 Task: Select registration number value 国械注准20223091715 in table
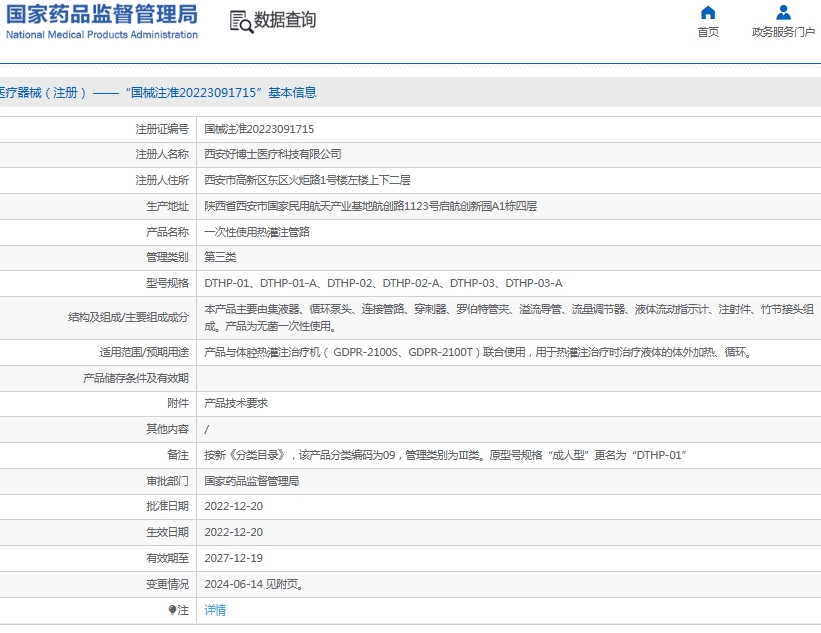[x=259, y=129]
